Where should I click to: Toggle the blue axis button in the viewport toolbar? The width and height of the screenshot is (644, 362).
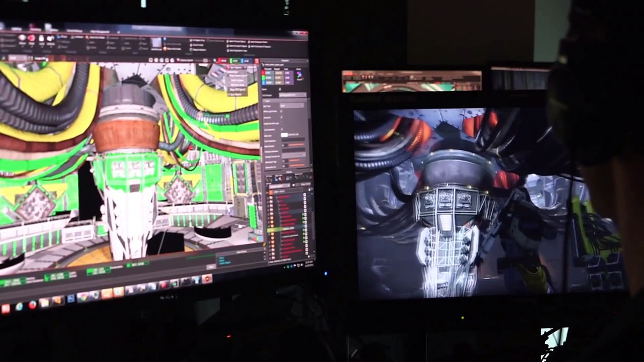coord(246,61)
